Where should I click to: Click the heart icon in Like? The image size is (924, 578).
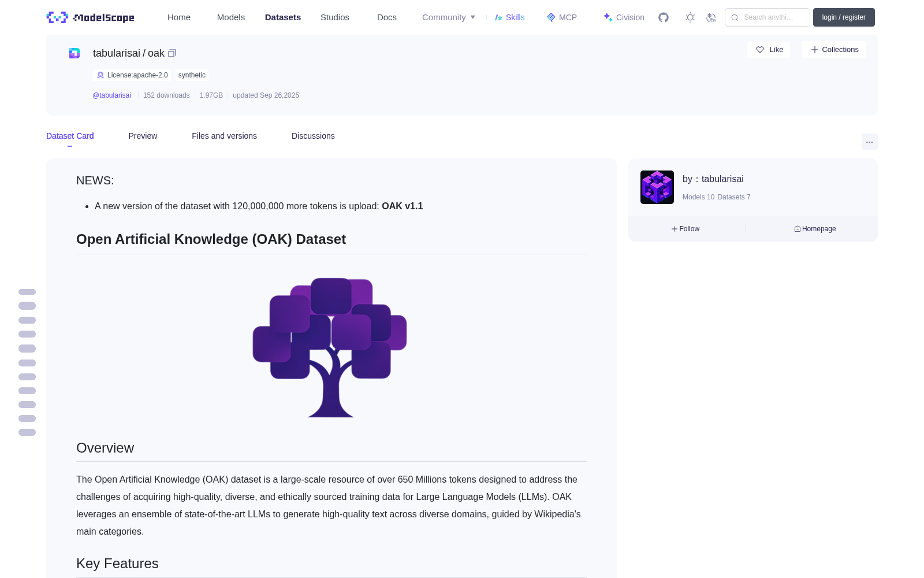click(x=760, y=50)
